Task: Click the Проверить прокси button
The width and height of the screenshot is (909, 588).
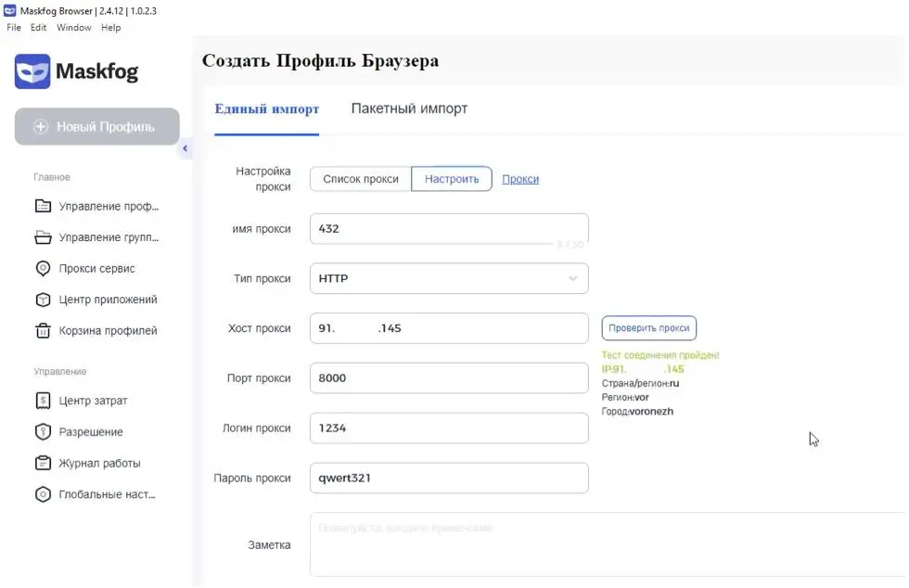Action: point(648,328)
